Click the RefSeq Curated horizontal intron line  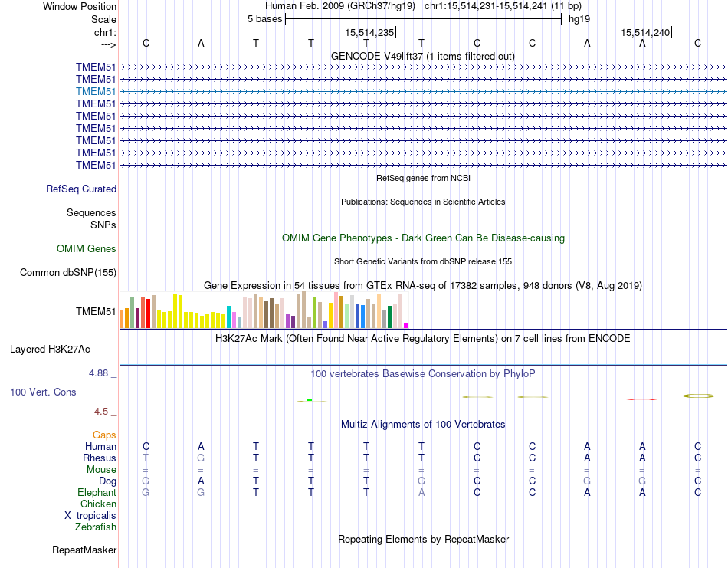pyautogui.click(x=423, y=189)
